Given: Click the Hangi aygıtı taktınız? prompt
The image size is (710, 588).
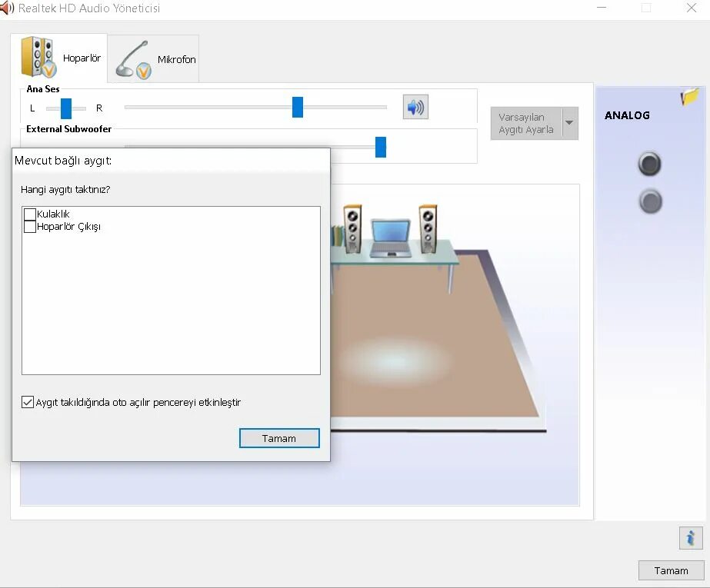Looking at the screenshot, I should pyautogui.click(x=65, y=190).
